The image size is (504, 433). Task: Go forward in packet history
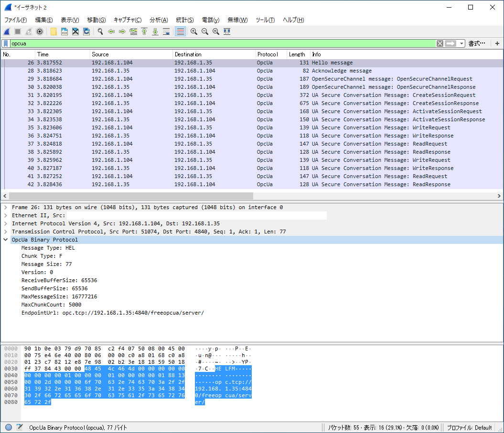click(122, 32)
